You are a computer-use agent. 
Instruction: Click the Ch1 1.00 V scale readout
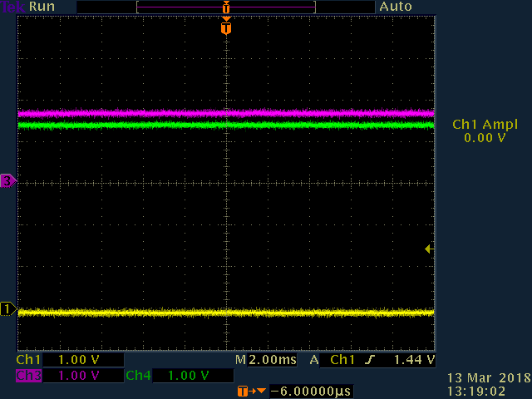[83, 360]
